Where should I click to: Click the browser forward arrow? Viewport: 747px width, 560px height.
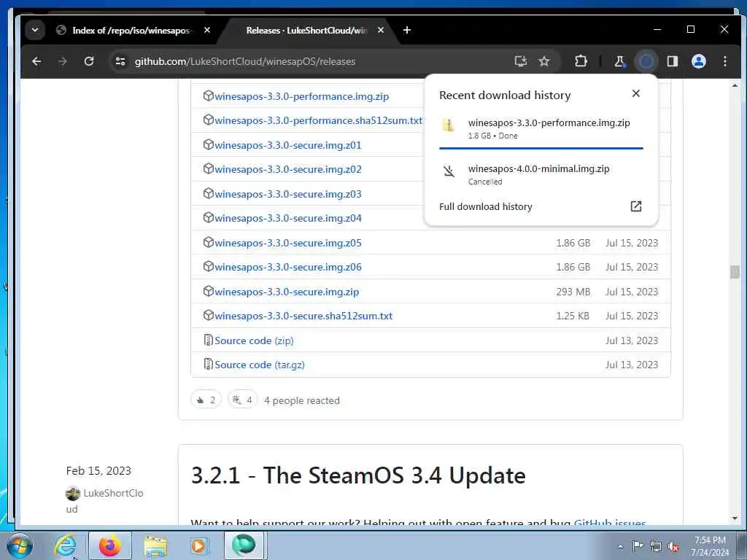click(63, 61)
